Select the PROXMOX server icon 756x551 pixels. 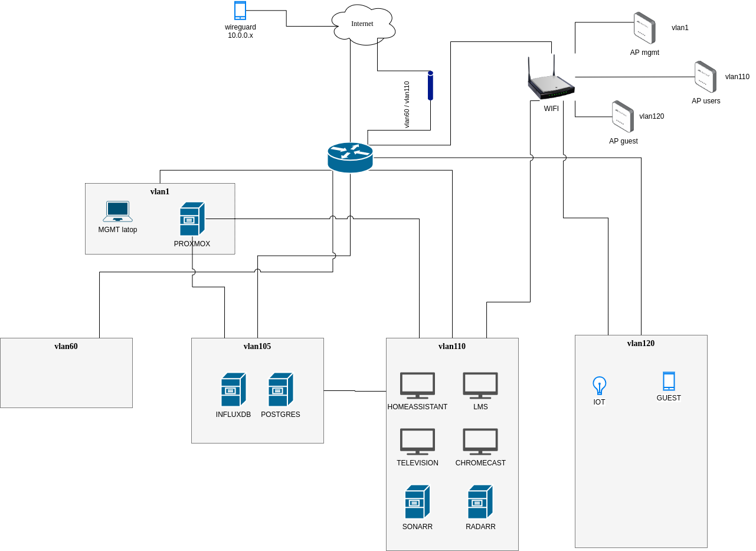coord(192,219)
